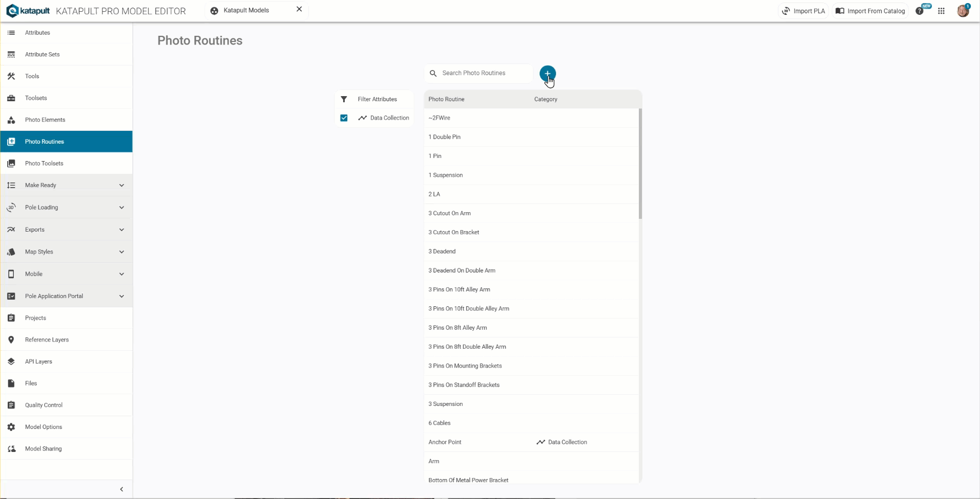Open the Attributes menu item
The image size is (980, 499).
tap(66, 33)
